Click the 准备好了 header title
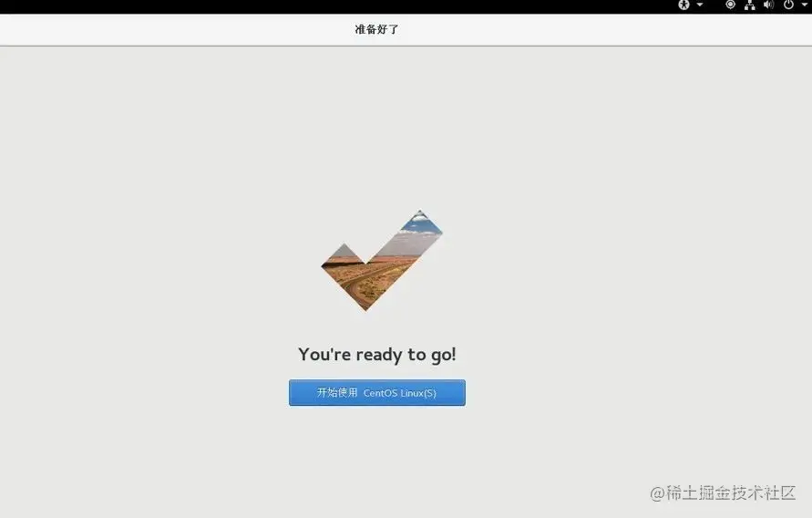812x518 pixels. [x=376, y=29]
